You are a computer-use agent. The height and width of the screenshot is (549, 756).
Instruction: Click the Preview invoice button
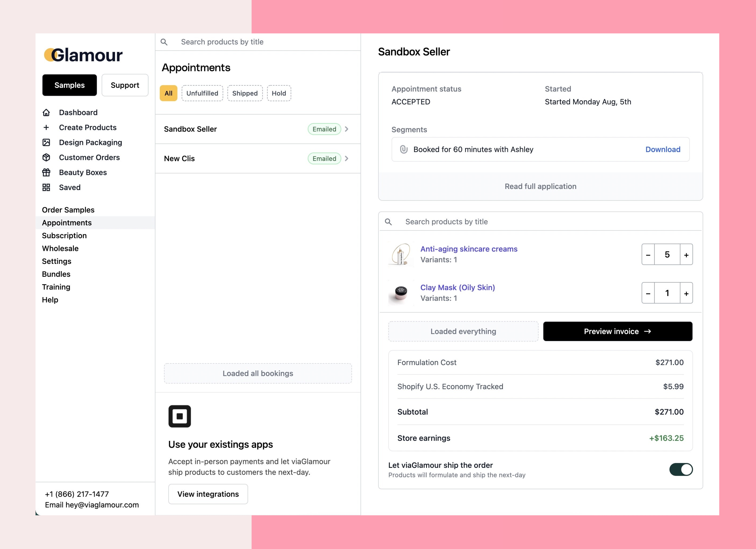click(618, 331)
